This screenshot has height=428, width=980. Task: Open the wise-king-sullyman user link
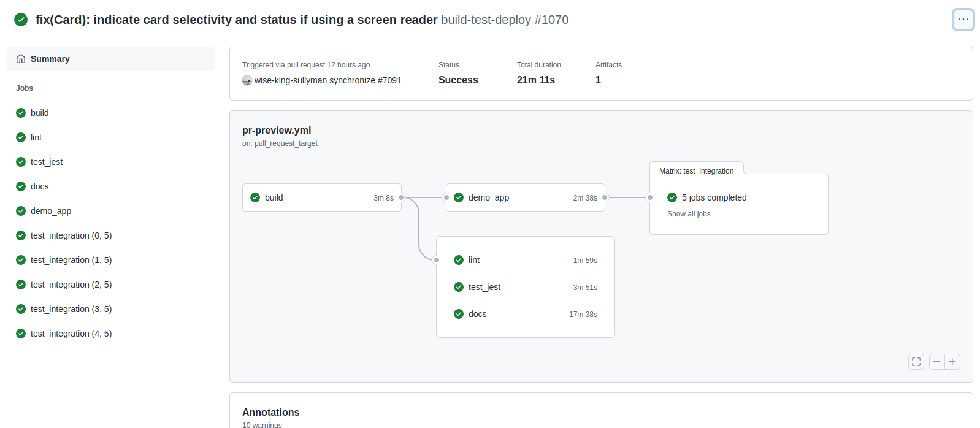click(x=291, y=80)
